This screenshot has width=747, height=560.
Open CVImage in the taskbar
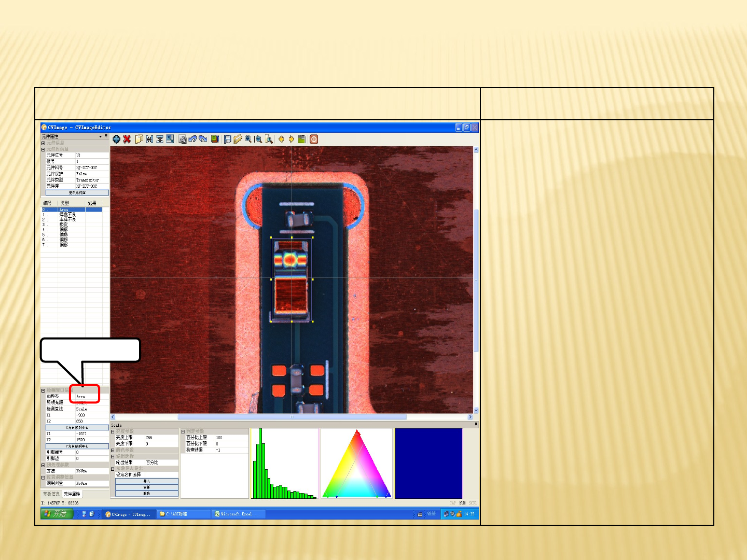click(x=128, y=514)
